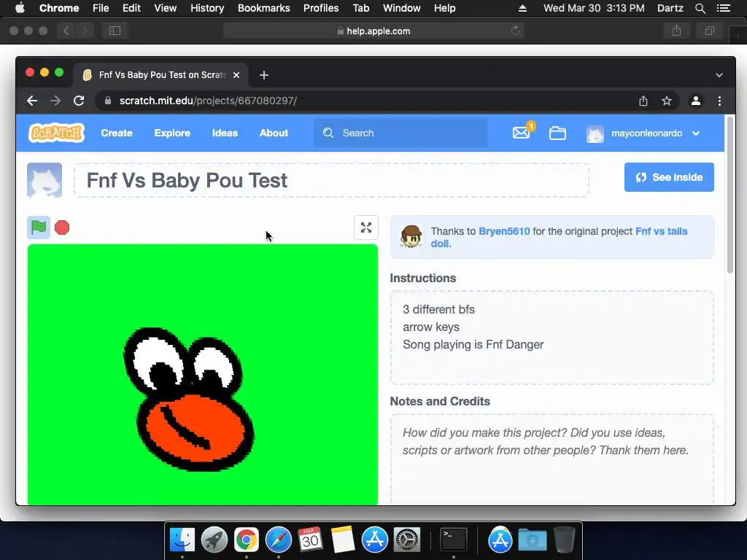Edit the Notes and Credits box
This screenshot has width=747, height=560.
pyautogui.click(x=551, y=459)
